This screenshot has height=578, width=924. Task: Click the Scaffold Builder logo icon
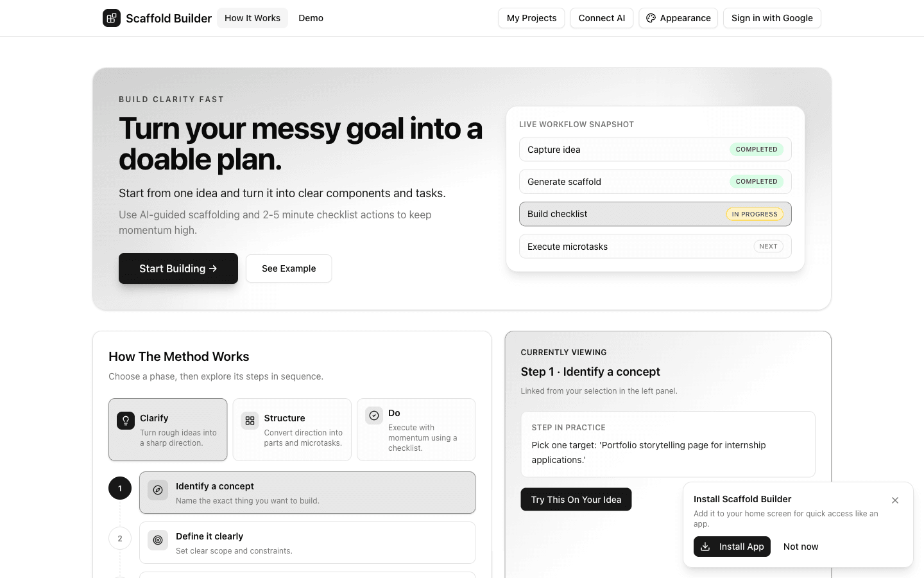(x=112, y=18)
